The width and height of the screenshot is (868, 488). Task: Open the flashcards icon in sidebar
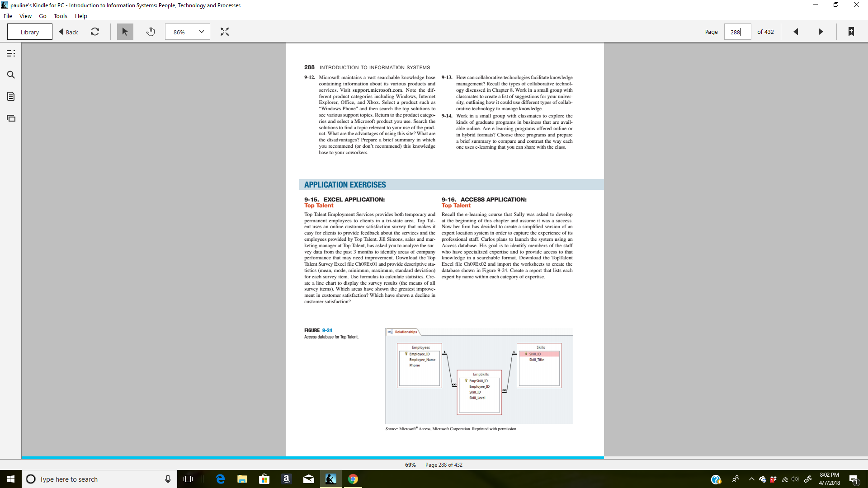(x=11, y=118)
